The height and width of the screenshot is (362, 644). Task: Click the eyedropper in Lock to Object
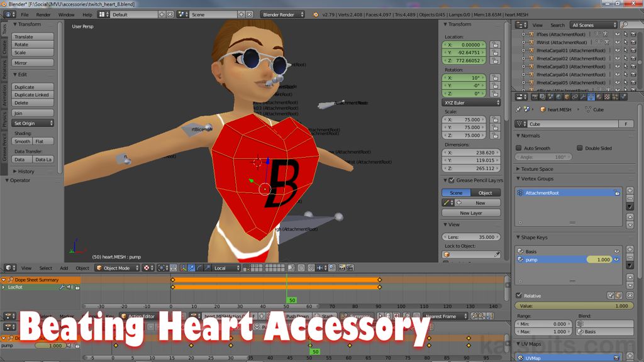pos(497,255)
